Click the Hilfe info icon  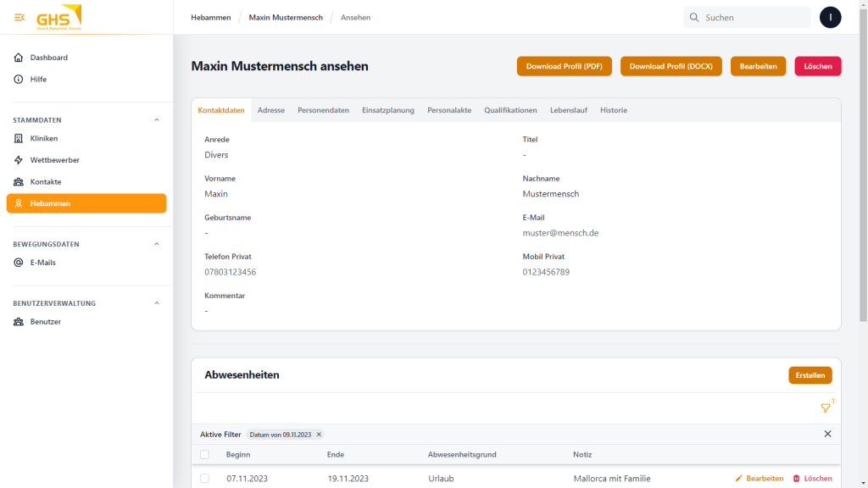coord(19,80)
